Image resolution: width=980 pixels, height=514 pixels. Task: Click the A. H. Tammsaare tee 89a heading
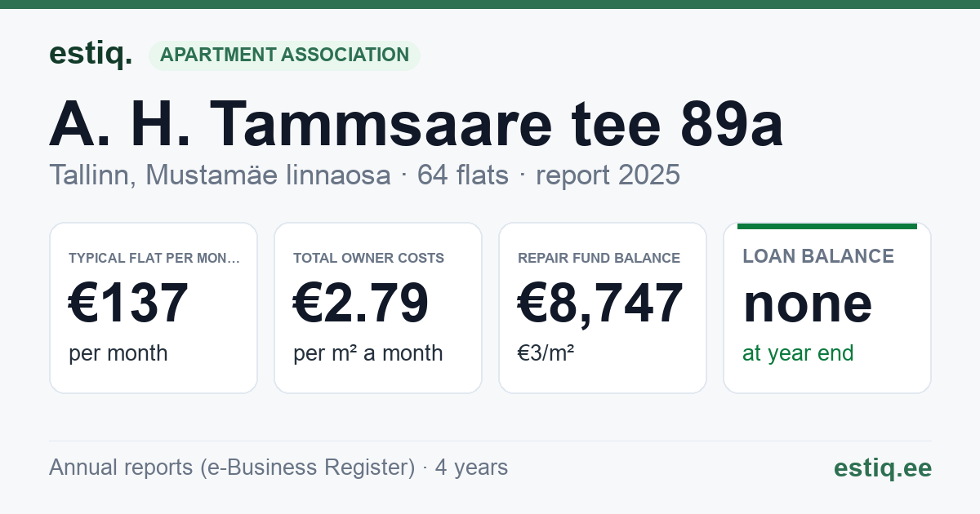point(416,124)
